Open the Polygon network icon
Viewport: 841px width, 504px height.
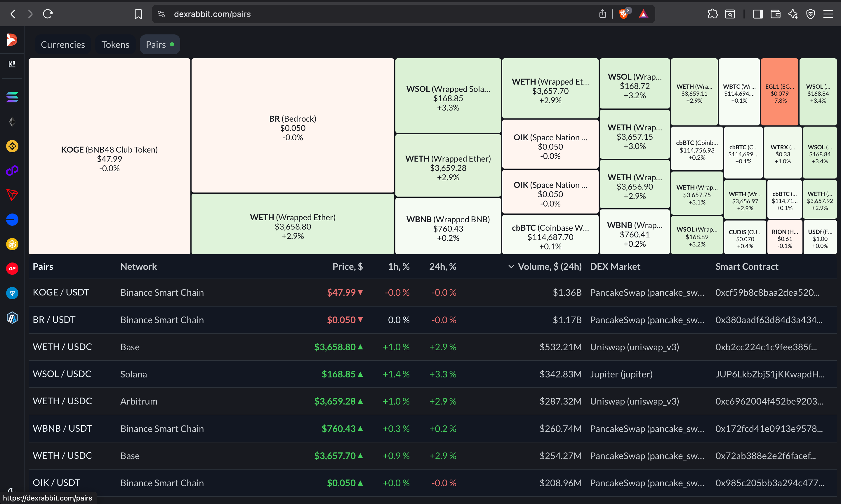coord(12,171)
